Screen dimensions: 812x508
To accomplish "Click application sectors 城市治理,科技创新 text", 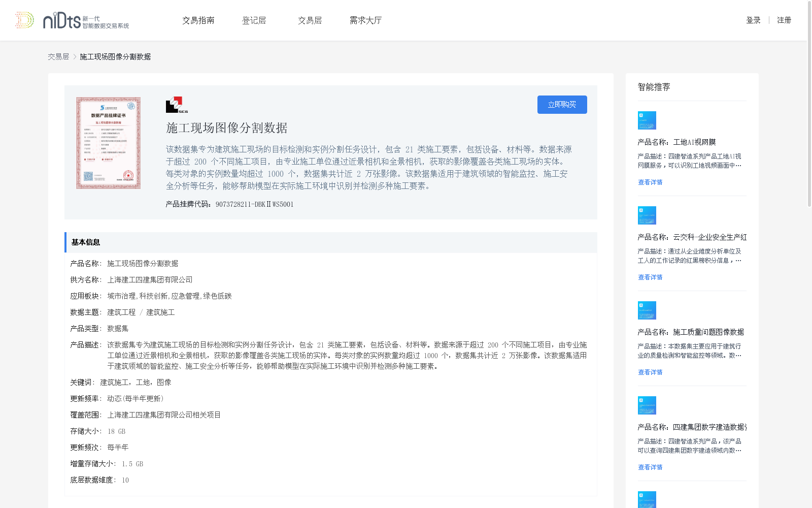I will click(x=170, y=296).
